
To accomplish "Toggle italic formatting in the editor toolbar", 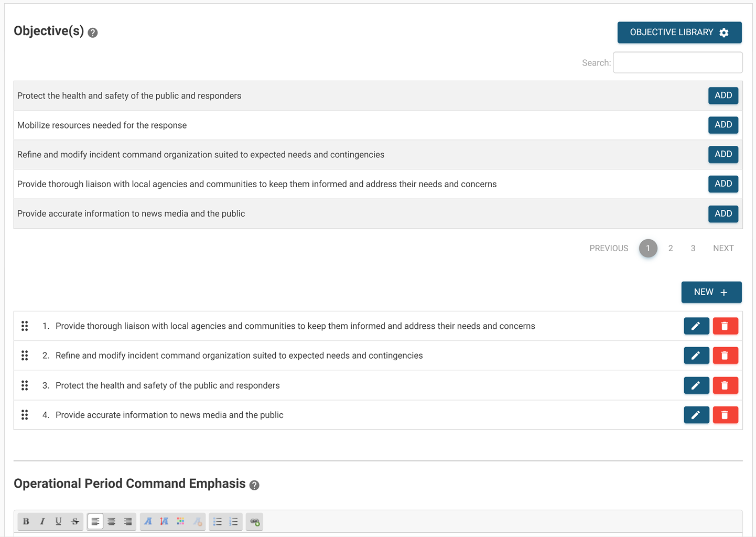I will tap(42, 521).
